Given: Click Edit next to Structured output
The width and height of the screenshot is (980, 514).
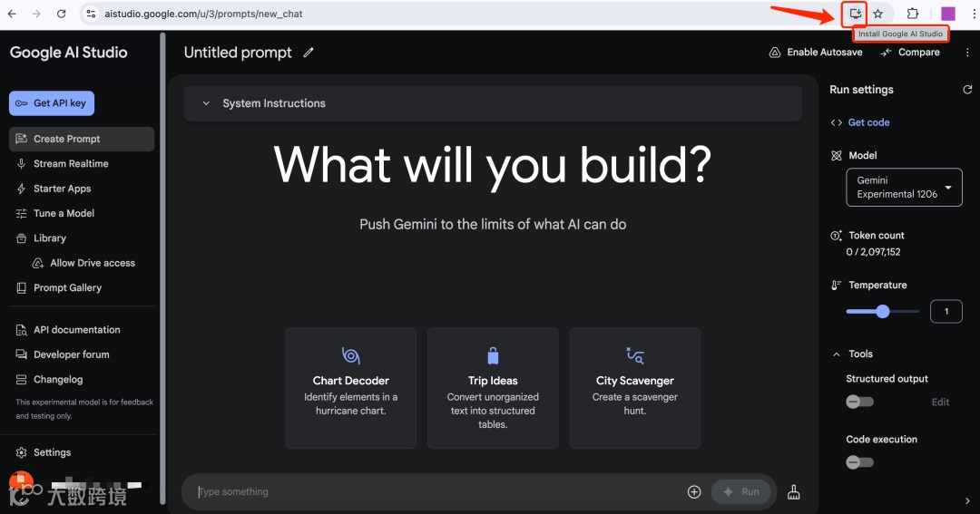Looking at the screenshot, I should click(x=940, y=402).
